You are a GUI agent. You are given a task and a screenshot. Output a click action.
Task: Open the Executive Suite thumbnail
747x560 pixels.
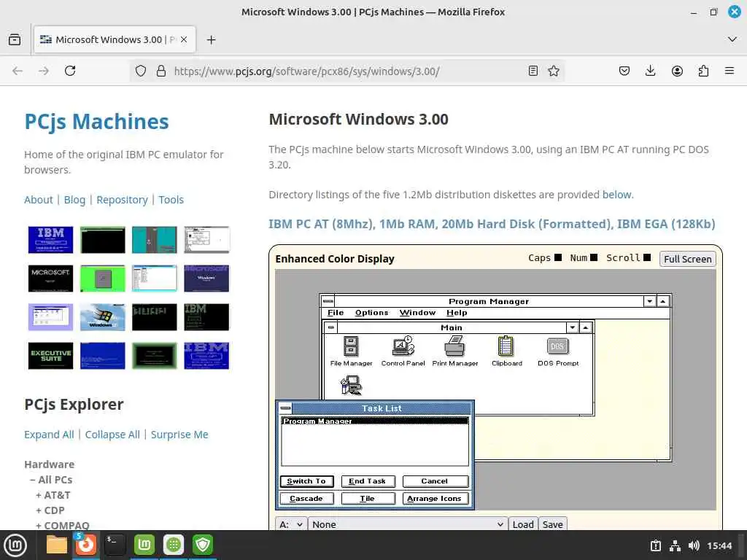[x=50, y=356]
